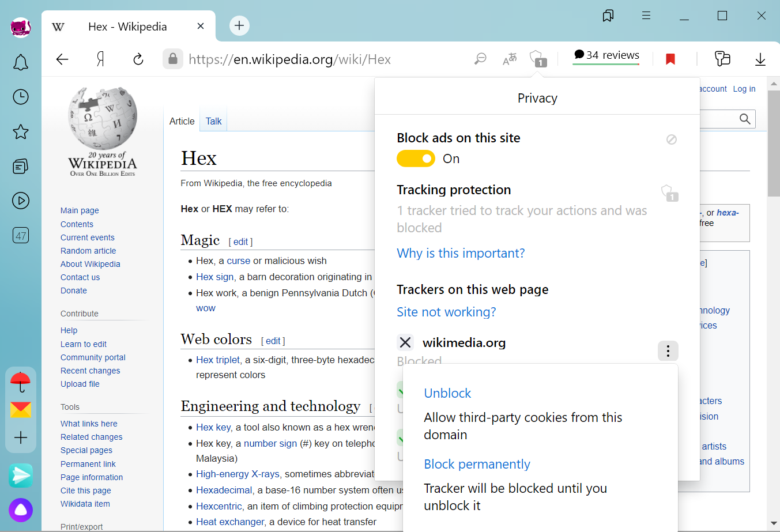This screenshot has height=532, width=780.
Task: Open the mail envelope icon in sidebar
Action: [x=21, y=410]
